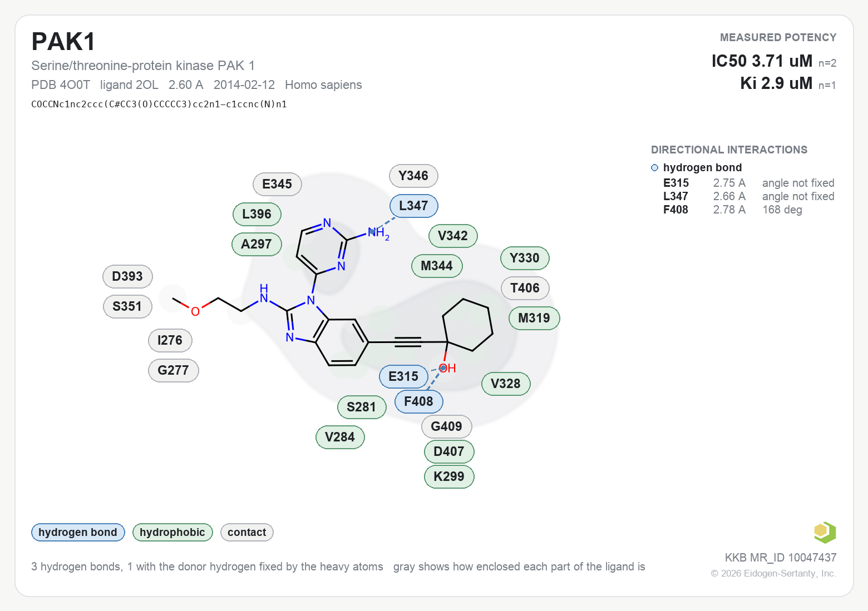
Task: Click the hydrogen bond legend circle marker
Action: [x=654, y=168]
